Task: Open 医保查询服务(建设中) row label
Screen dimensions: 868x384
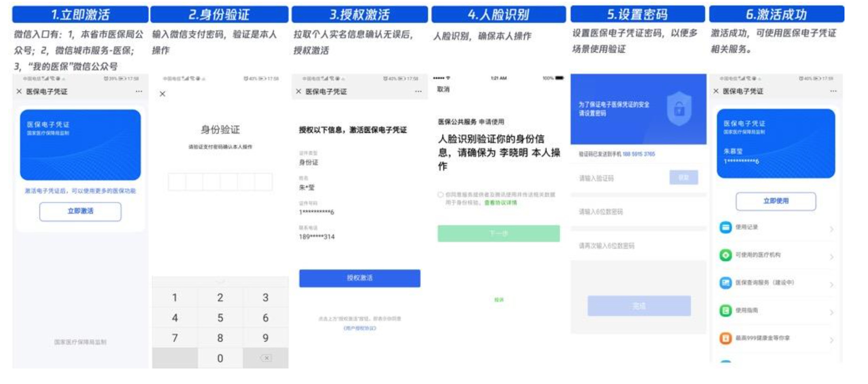Action: click(765, 282)
